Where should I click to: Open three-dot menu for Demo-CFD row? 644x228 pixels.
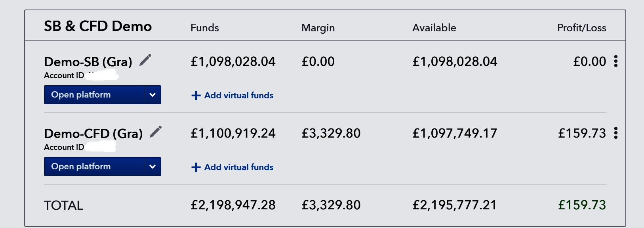pos(615,133)
